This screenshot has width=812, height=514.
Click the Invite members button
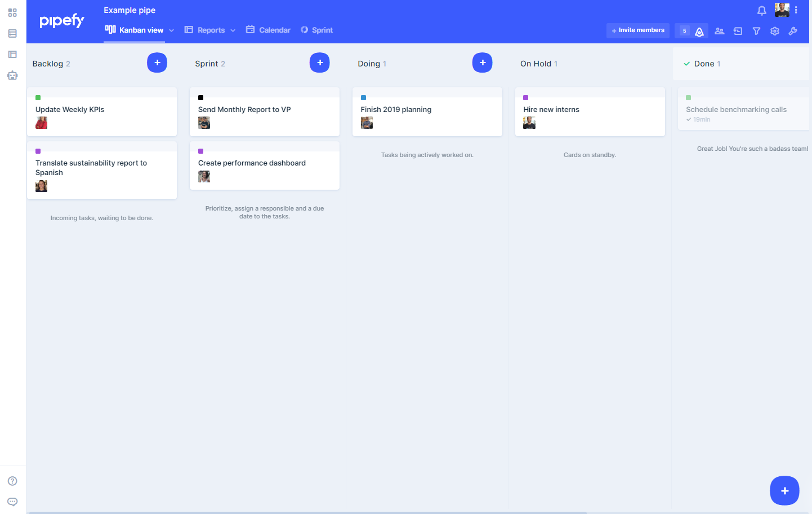tap(637, 30)
